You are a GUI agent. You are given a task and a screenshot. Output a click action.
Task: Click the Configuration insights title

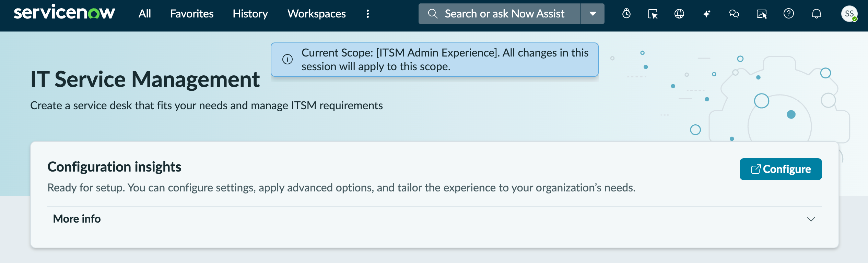tap(114, 167)
